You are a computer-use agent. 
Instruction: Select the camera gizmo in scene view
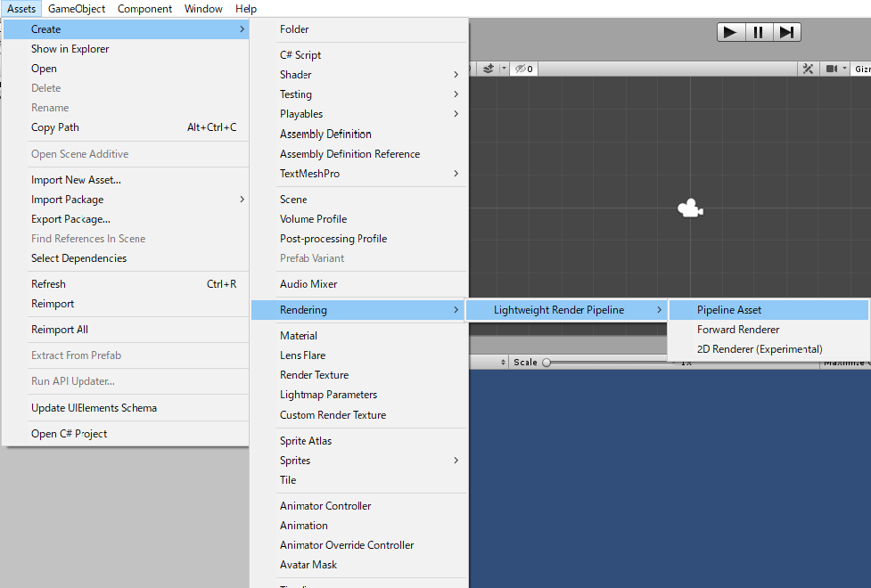pos(690,208)
